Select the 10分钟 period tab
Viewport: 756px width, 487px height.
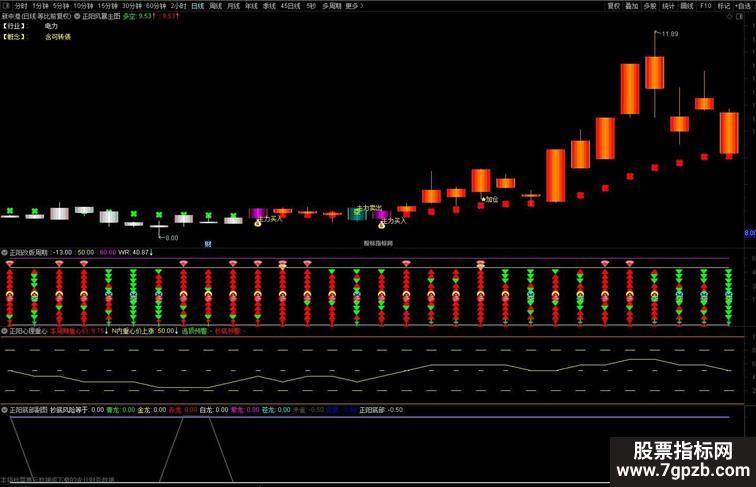coord(83,6)
